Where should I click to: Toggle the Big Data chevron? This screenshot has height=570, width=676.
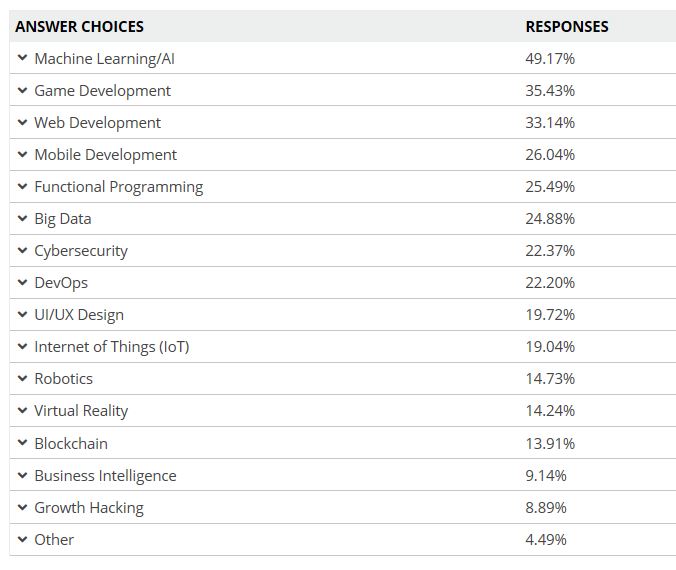22,218
